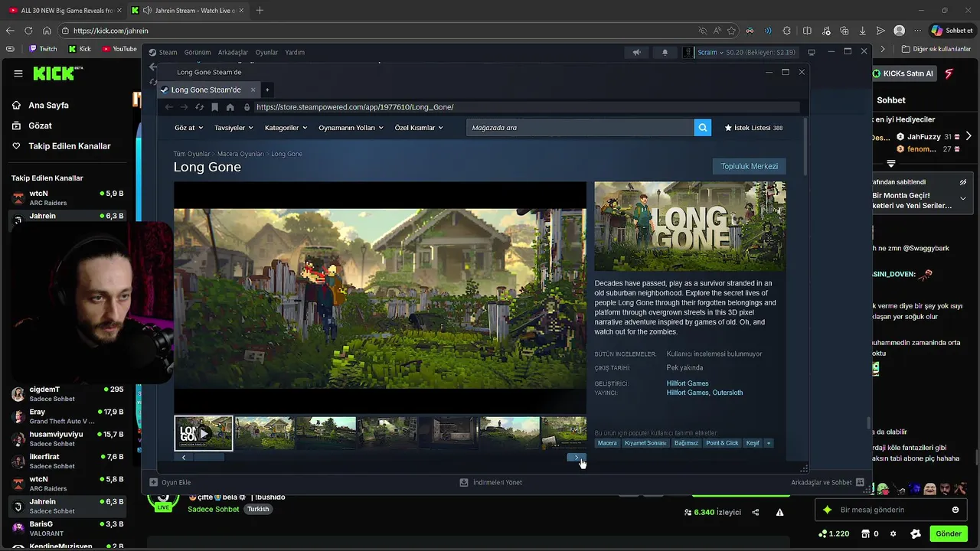980x551 pixels.
Task: Open İstek Listesi wishlist
Action: (753, 128)
